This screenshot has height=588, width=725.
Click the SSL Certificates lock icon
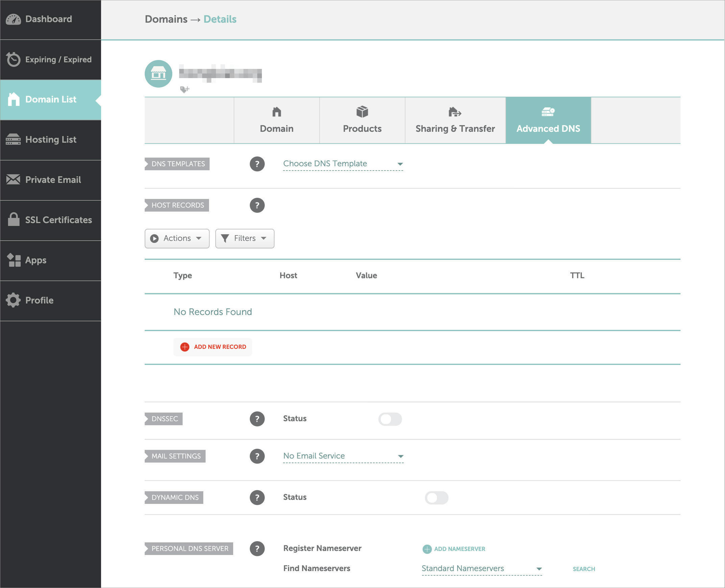pyautogui.click(x=13, y=219)
